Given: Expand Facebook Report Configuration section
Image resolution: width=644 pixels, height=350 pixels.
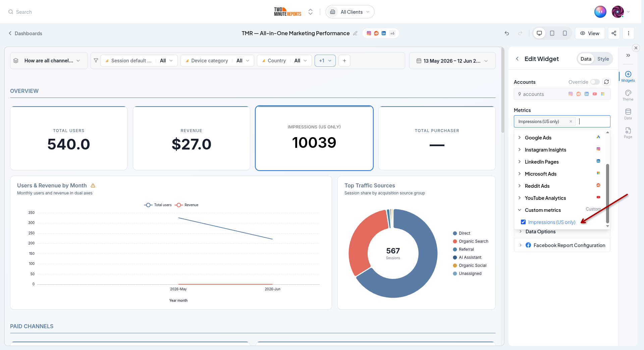Looking at the screenshot, I should tap(562, 245).
